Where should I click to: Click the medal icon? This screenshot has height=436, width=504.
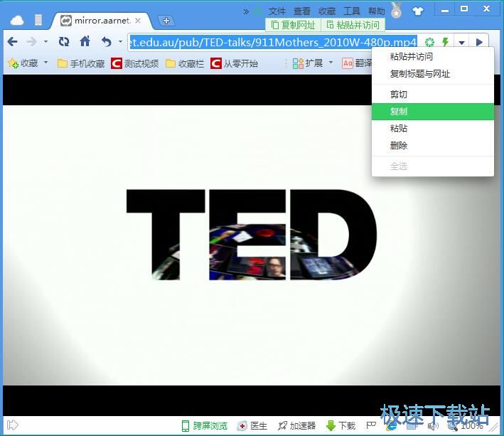tap(397, 10)
